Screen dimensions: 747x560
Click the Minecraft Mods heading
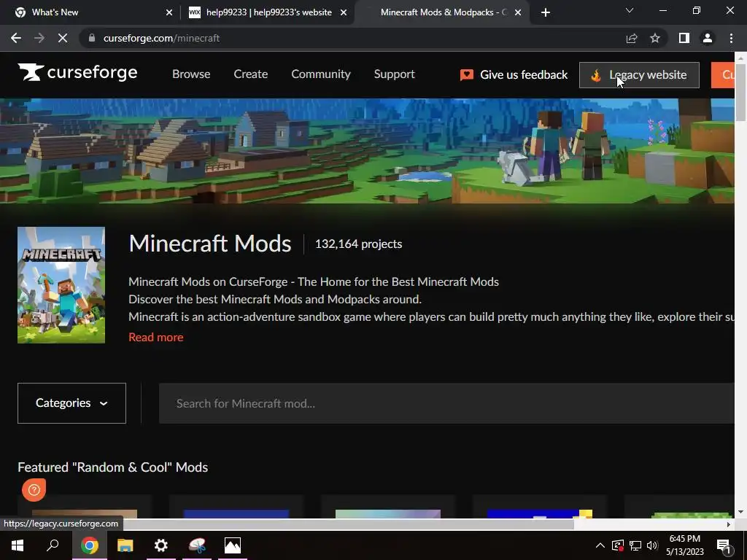[210, 244]
